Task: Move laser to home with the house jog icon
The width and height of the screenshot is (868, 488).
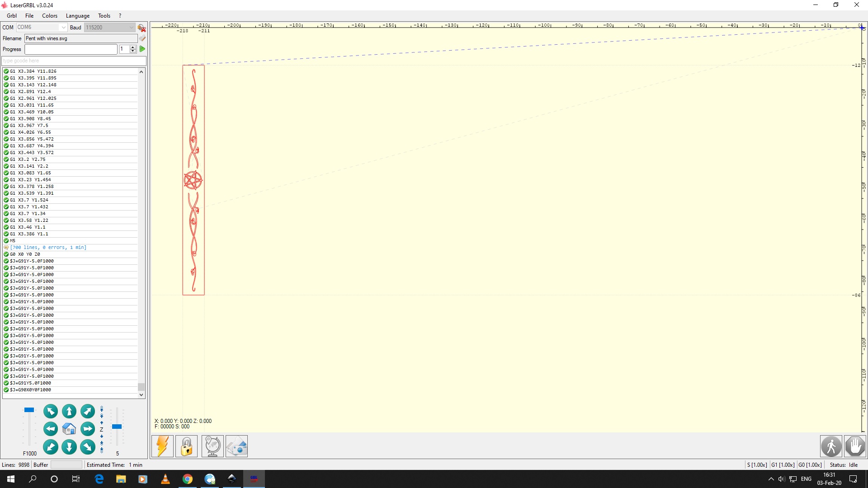Action: [69, 429]
